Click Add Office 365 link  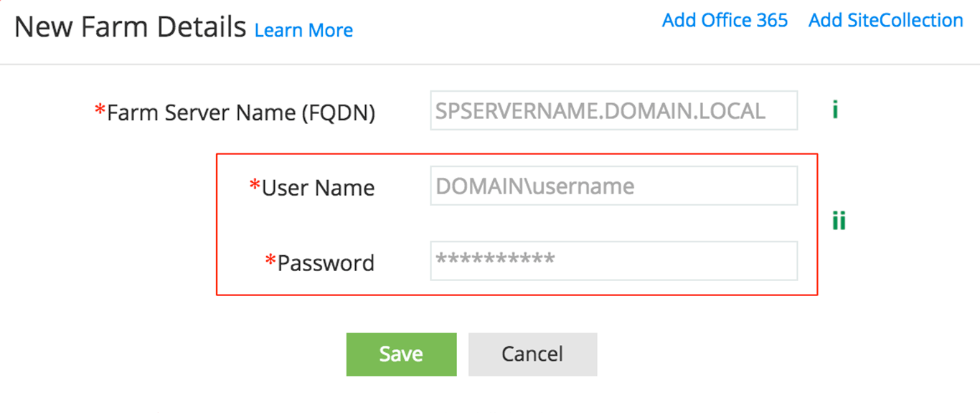pos(725,20)
